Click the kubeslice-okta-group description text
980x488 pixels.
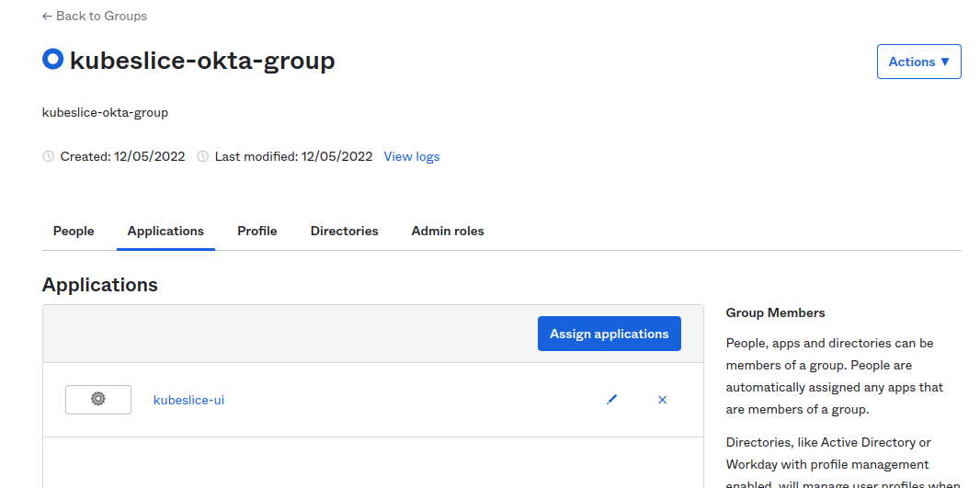coord(105,113)
